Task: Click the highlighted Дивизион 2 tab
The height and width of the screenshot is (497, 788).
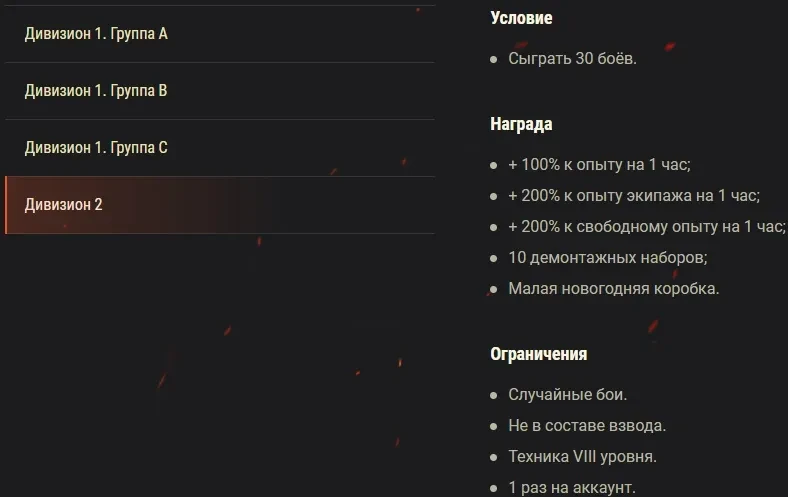Action: 64,205
